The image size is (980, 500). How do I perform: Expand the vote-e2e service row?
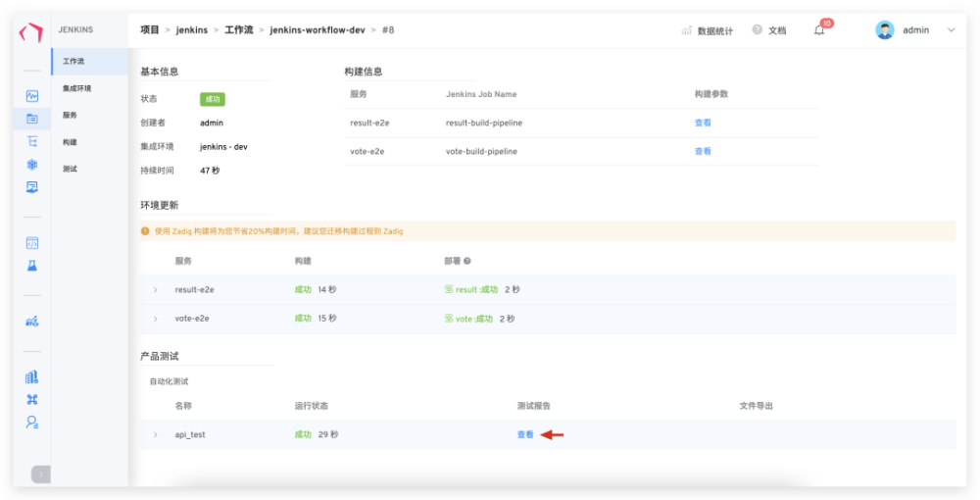click(x=156, y=319)
